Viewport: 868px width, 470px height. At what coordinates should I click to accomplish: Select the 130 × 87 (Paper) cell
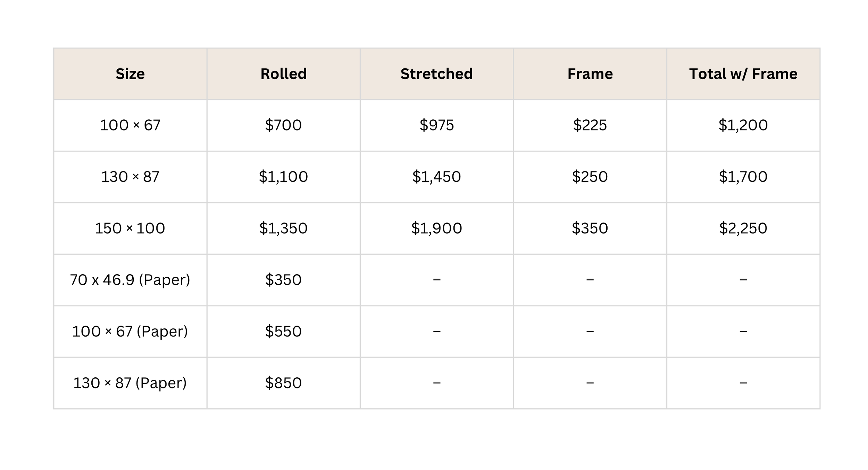pos(130,383)
